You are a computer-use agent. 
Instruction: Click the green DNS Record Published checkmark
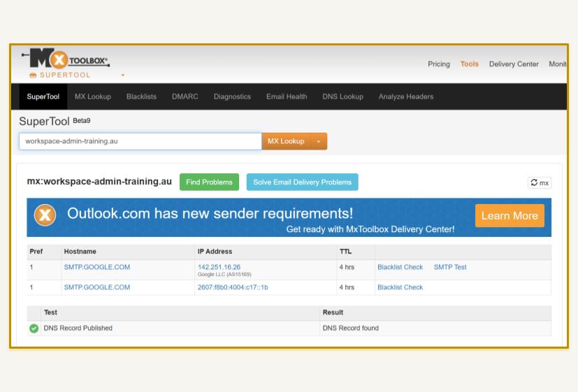pos(34,328)
